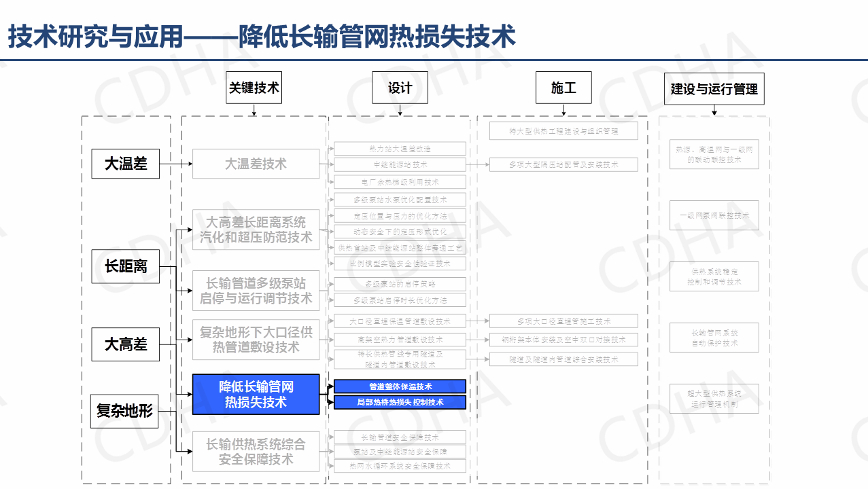Click the 大温差 category box
Image resolution: width=868 pixels, height=489 pixels.
[x=126, y=164]
